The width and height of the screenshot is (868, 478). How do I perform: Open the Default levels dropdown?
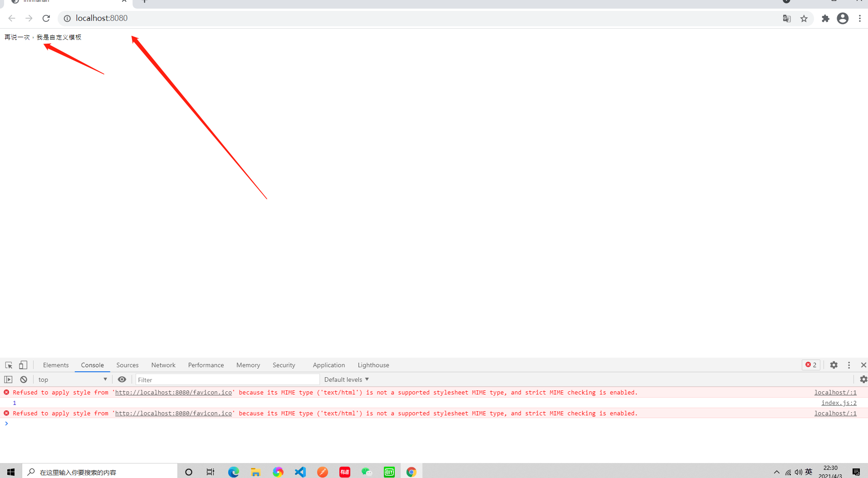coord(346,379)
